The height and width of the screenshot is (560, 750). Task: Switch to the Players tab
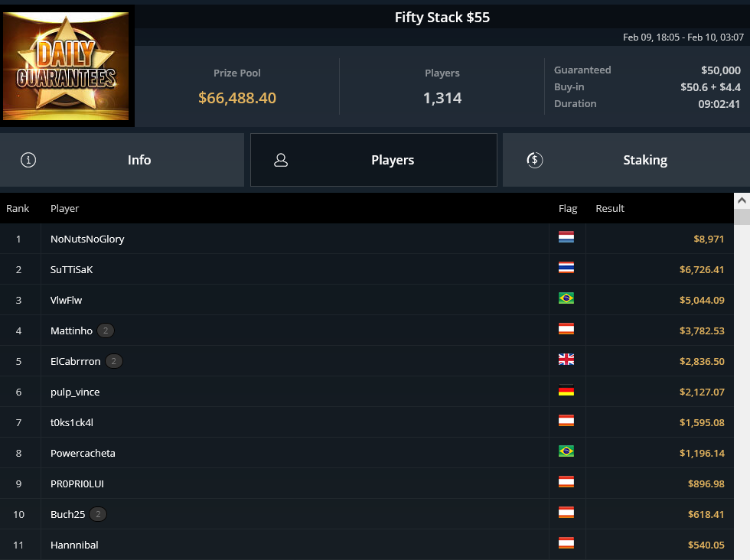[x=373, y=160]
